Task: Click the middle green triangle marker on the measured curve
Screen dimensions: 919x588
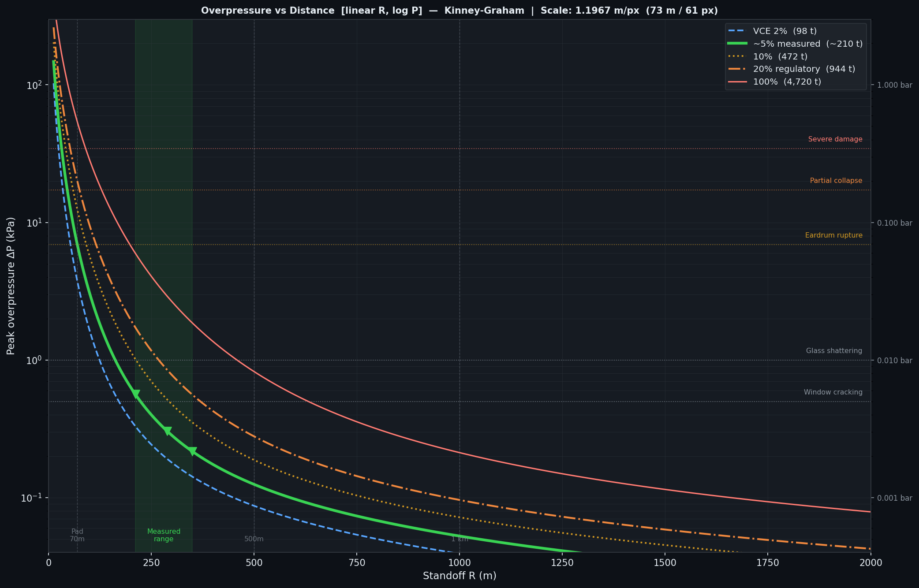Action: 168,431
